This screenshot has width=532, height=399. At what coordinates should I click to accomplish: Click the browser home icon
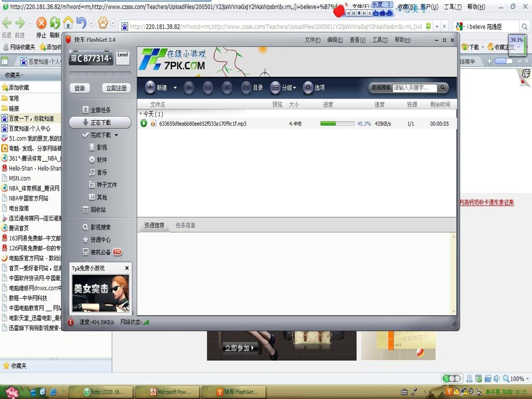click(68, 23)
